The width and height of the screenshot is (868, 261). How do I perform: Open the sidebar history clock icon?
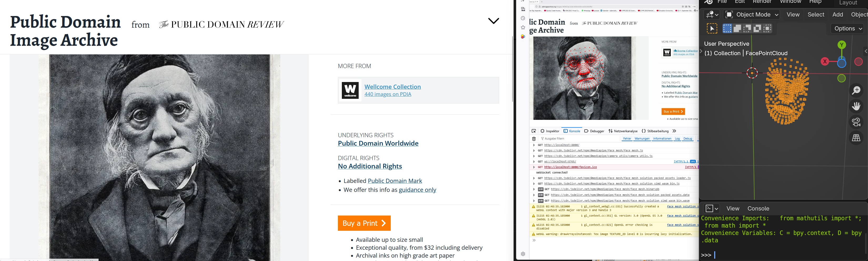(x=523, y=18)
